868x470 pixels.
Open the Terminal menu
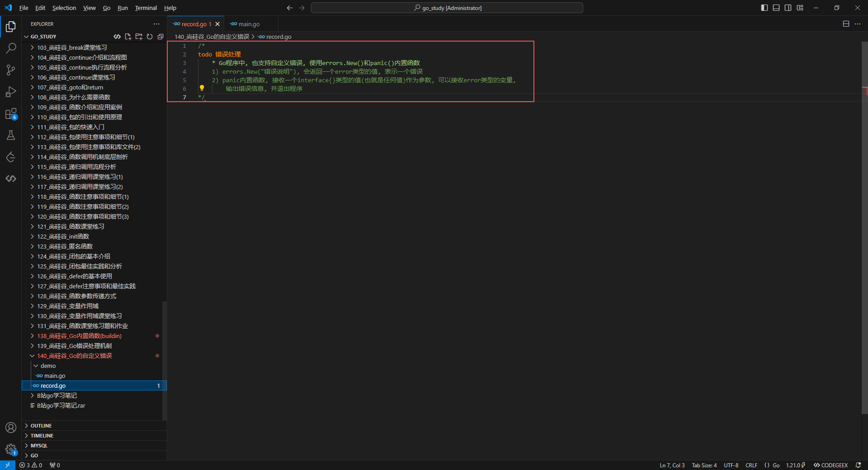pyautogui.click(x=146, y=8)
